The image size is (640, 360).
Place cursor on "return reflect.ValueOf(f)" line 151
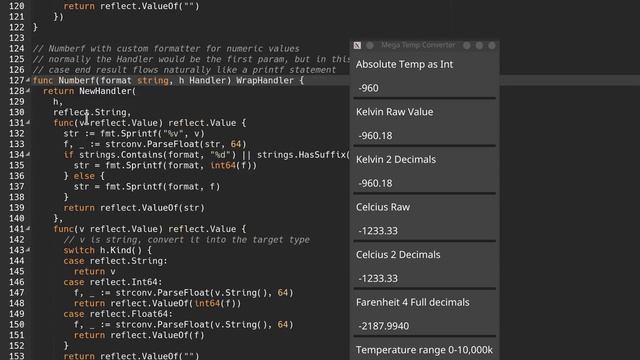(x=139, y=335)
